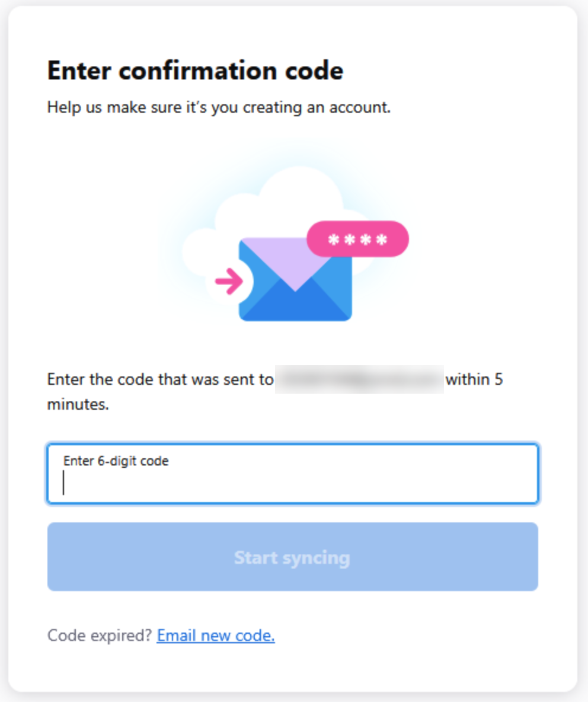588x702 pixels.
Task: Click the Start syncing button label text
Action: coord(292,557)
